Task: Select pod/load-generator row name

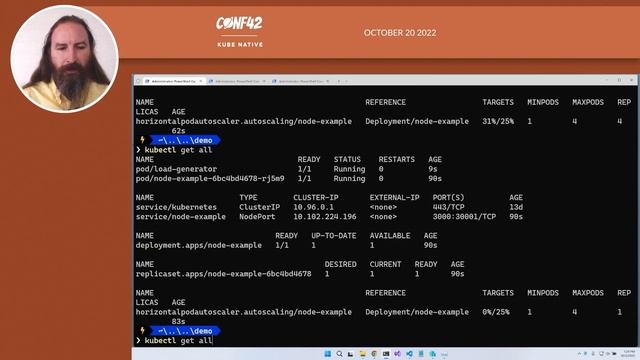Action: coord(176,169)
